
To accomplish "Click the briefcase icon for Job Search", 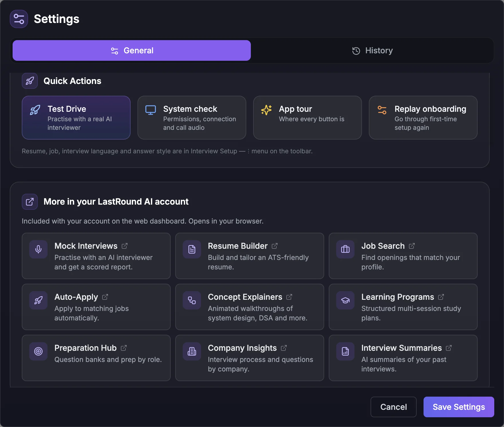I will pos(345,249).
